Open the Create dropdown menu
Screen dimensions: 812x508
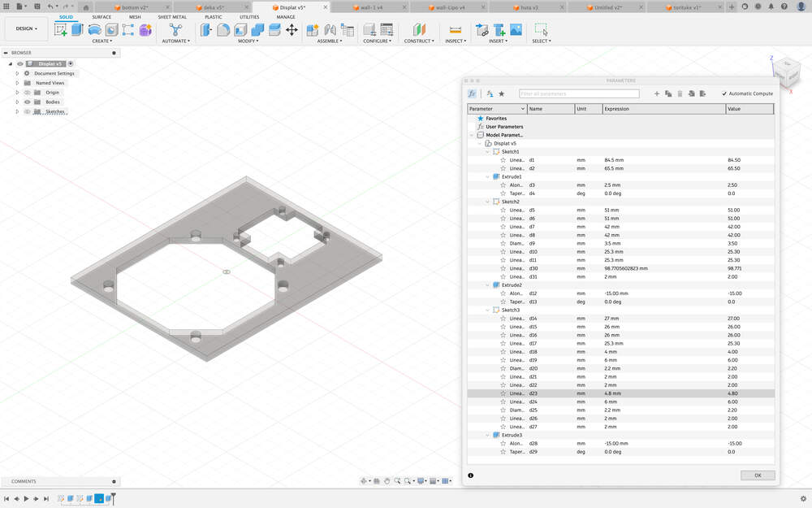[x=102, y=41]
